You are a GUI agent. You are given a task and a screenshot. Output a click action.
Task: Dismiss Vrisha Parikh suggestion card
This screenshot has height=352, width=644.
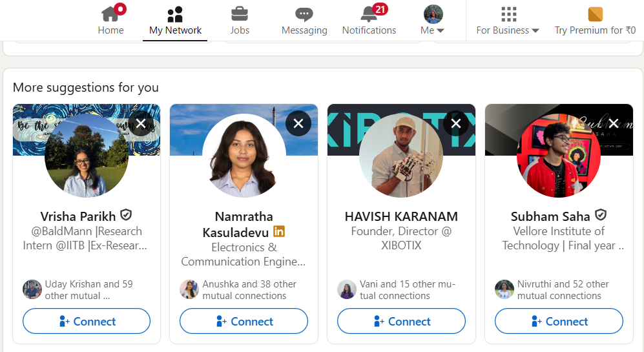click(141, 123)
